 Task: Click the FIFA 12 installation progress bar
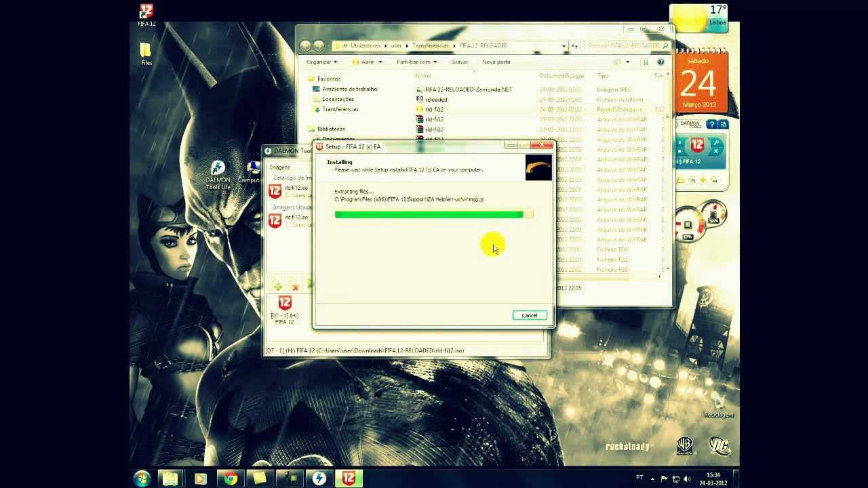pos(434,214)
